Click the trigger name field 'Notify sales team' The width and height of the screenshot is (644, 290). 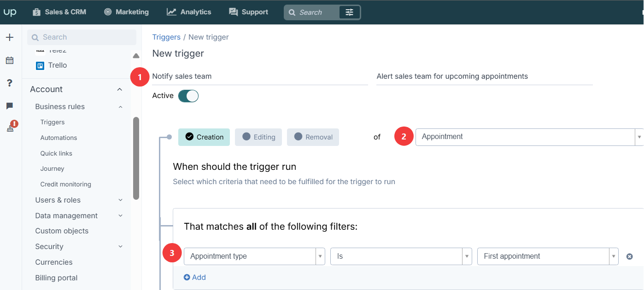pyautogui.click(x=260, y=76)
